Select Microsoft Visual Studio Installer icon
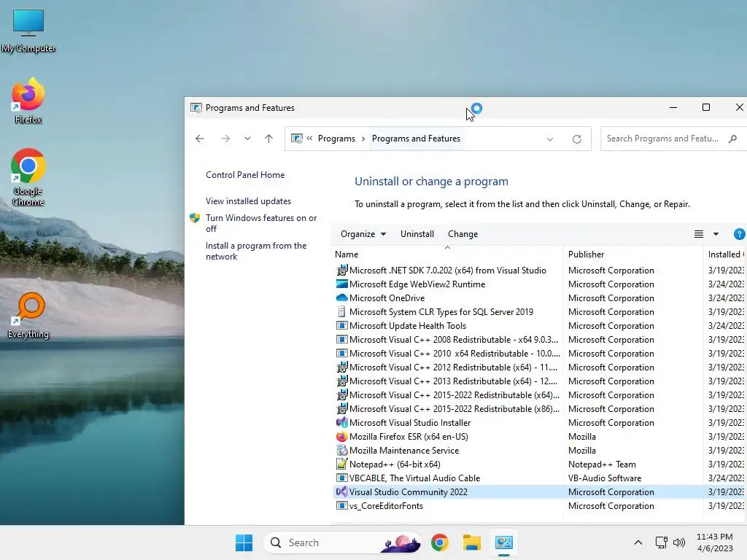The height and width of the screenshot is (560, 747). click(x=341, y=422)
